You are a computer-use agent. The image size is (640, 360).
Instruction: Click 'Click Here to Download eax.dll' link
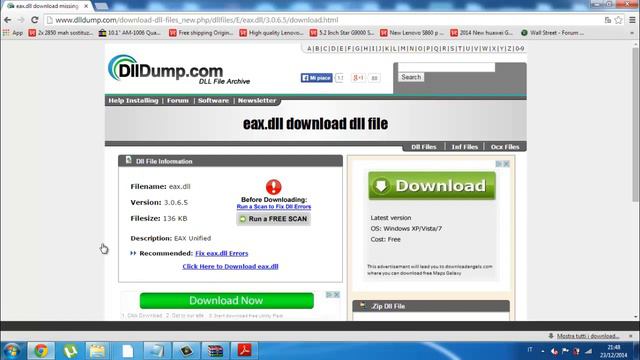230,267
